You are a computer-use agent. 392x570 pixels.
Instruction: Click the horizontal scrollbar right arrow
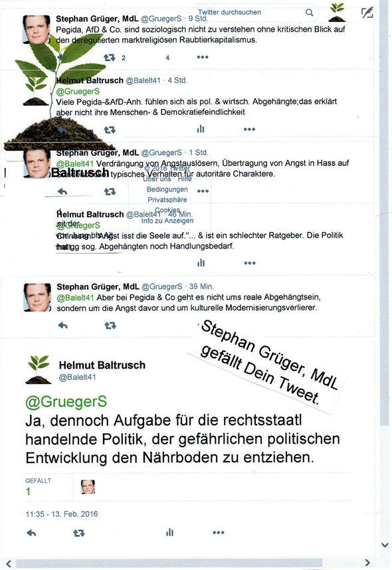click(x=367, y=563)
